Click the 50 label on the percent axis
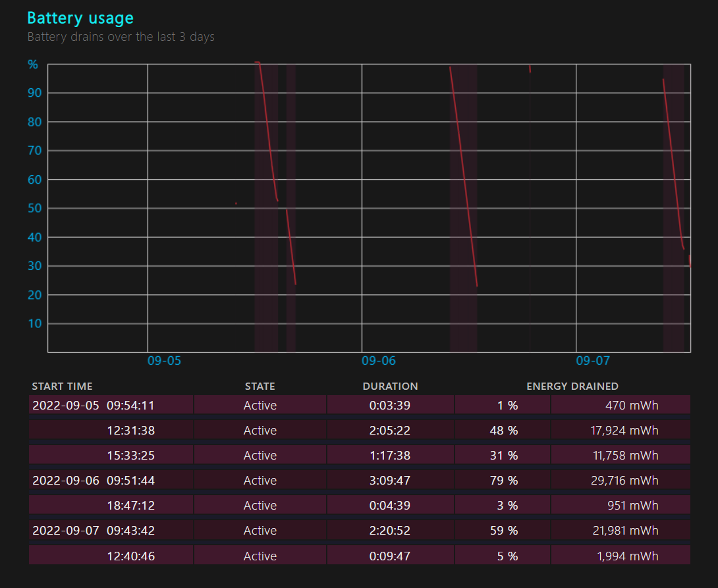 click(x=34, y=208)
